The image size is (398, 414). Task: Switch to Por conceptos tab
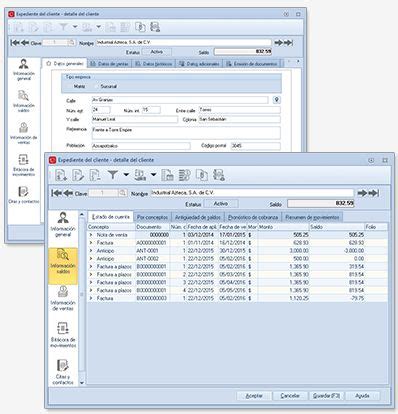pos(152,217)
